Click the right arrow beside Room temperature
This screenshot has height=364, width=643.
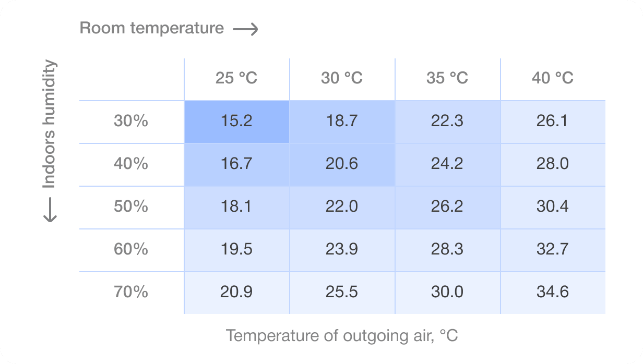click(245, 29)
